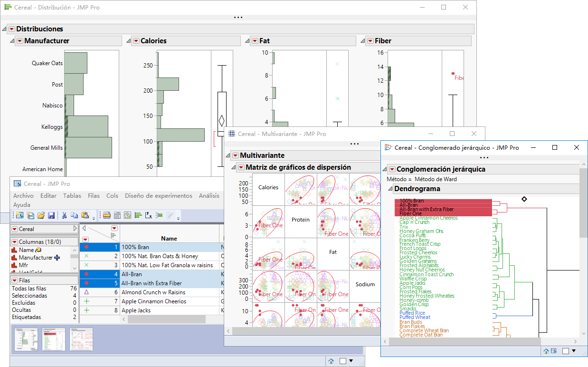The image size is (588, 367).
Task: Select the first report thumbnail at bottom left
Action: [25, 339]
